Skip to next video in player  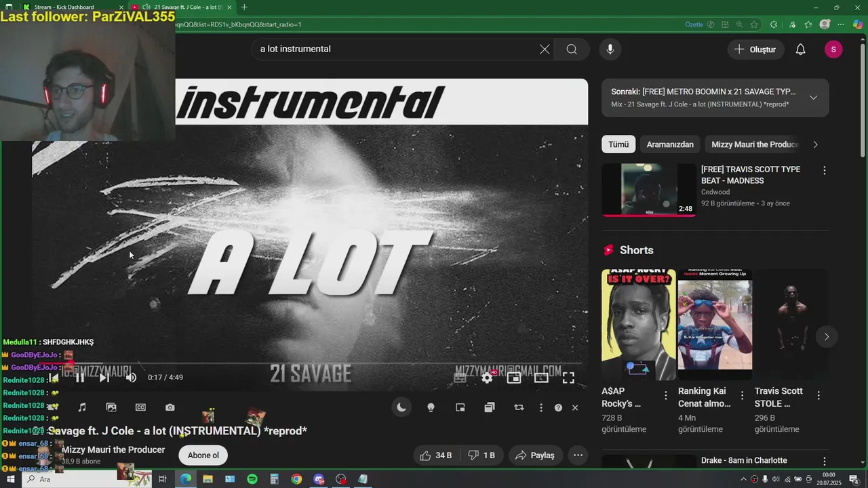coord(104,378)
